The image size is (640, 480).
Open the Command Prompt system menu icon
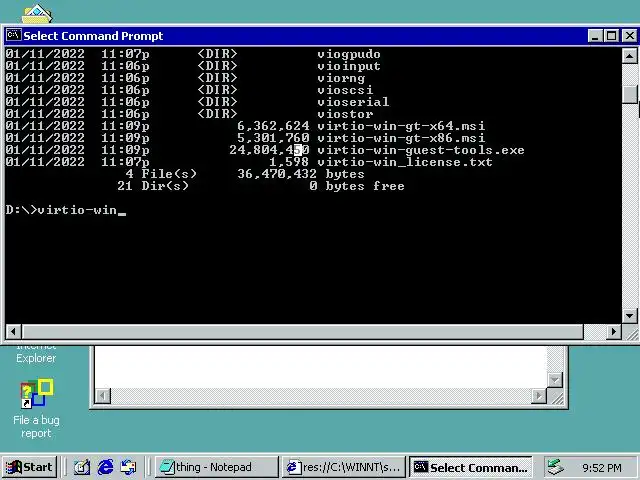pos(13,36)
